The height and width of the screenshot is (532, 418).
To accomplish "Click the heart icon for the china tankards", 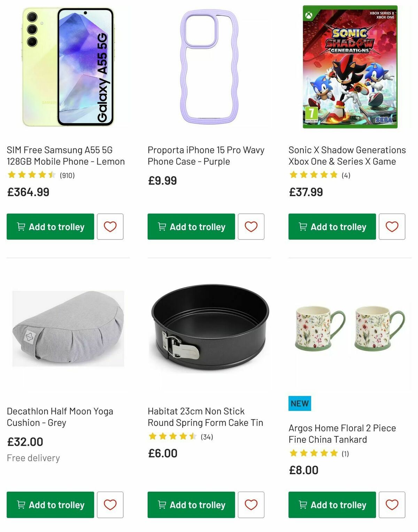I will (393, 505).
